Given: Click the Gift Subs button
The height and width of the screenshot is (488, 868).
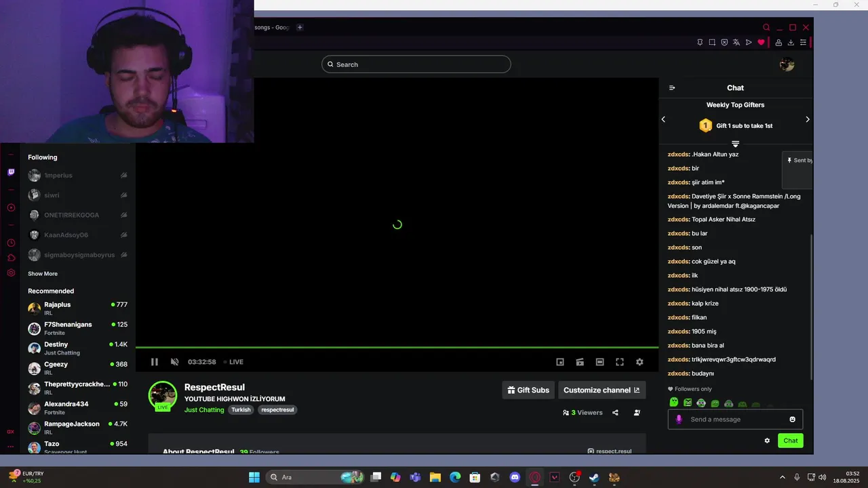Looking at the screenshot, I should click(x=528, y=390).
